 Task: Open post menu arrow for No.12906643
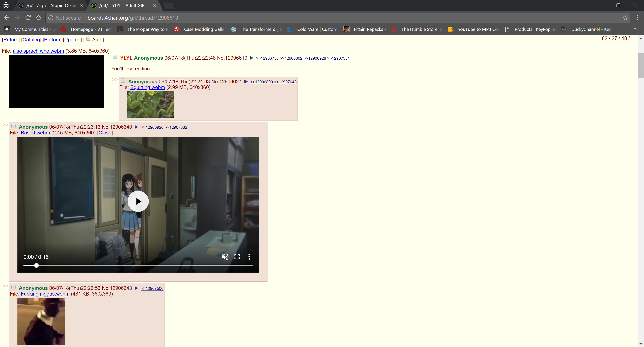136,288
